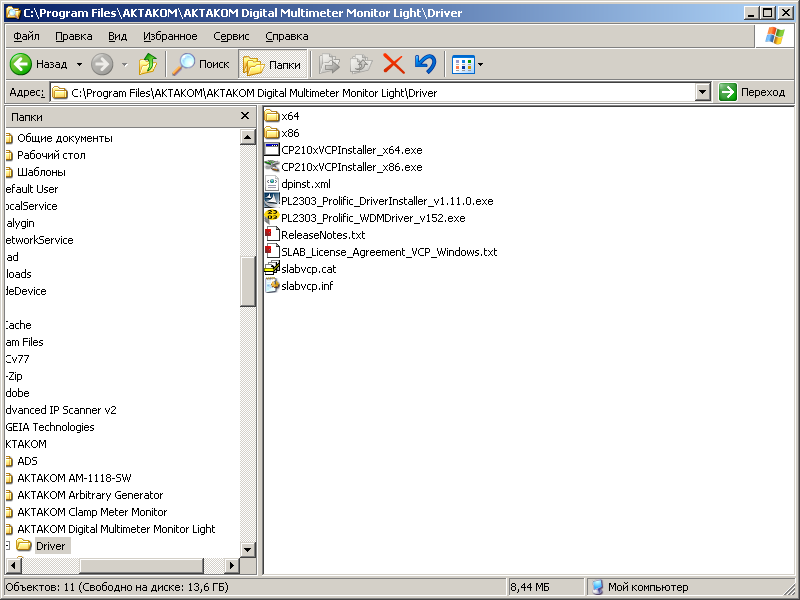Open the Избранное menu
Screen dimensions: 800x600
pyautogui.click(x=170, y=36)
